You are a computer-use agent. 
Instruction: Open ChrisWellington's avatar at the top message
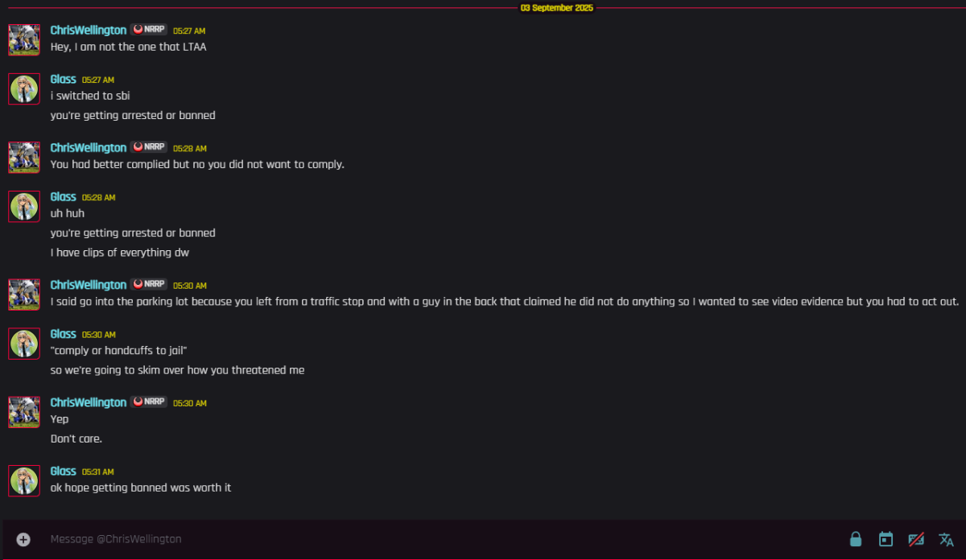pos(24,39)
